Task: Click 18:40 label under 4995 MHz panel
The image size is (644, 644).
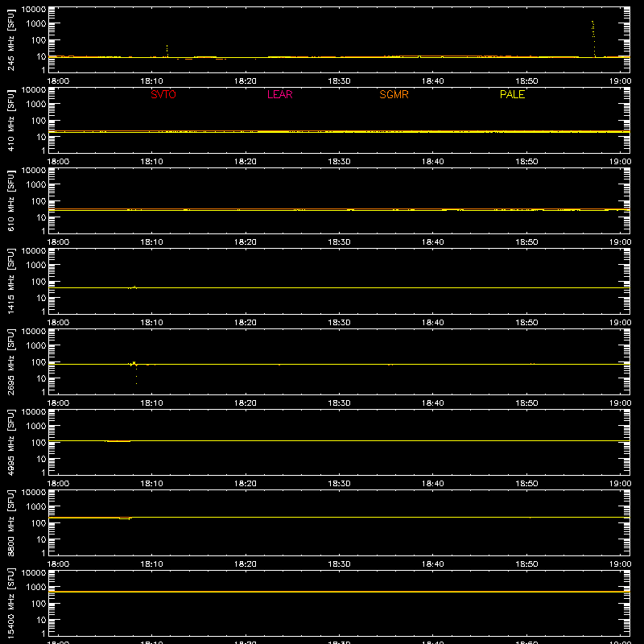Action: [x=432, y=484]
